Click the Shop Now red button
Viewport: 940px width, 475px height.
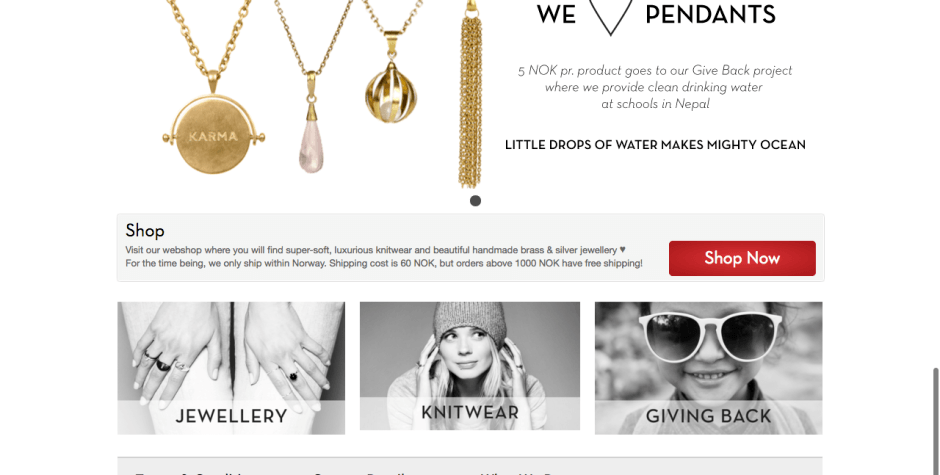pyautogui.click(x=742, y=258)
